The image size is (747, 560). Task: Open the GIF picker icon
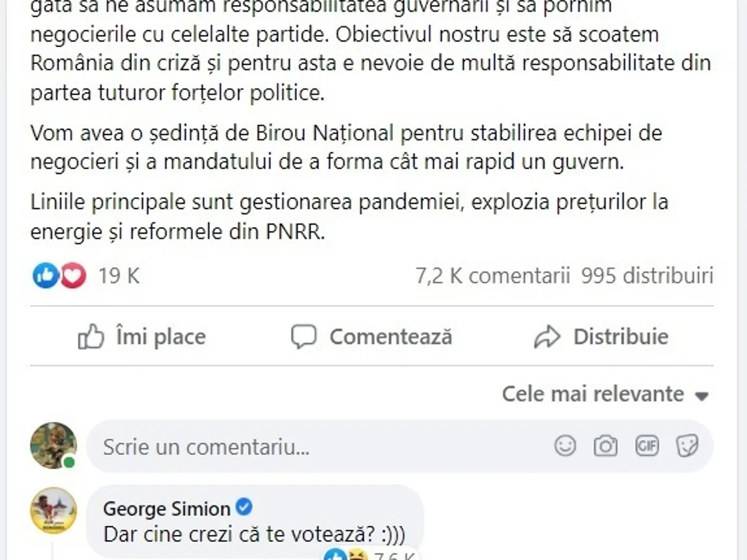(x=647, y=446)
